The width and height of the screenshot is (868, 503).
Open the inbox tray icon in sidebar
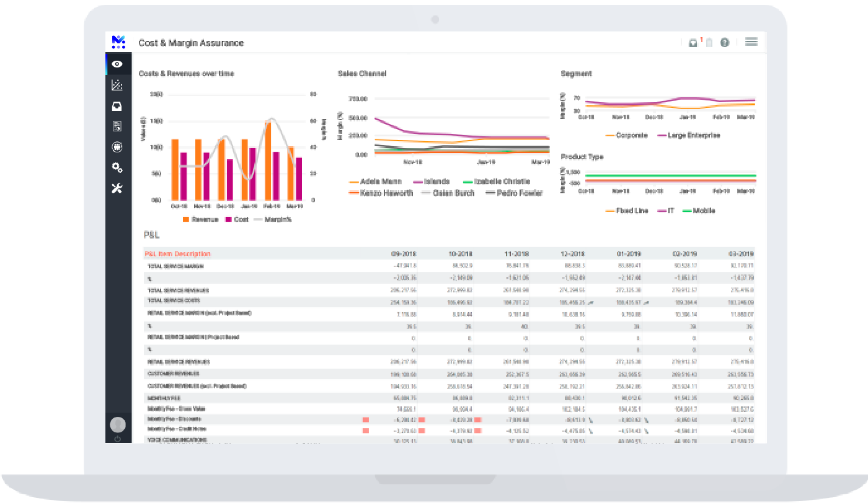[117, 105]
